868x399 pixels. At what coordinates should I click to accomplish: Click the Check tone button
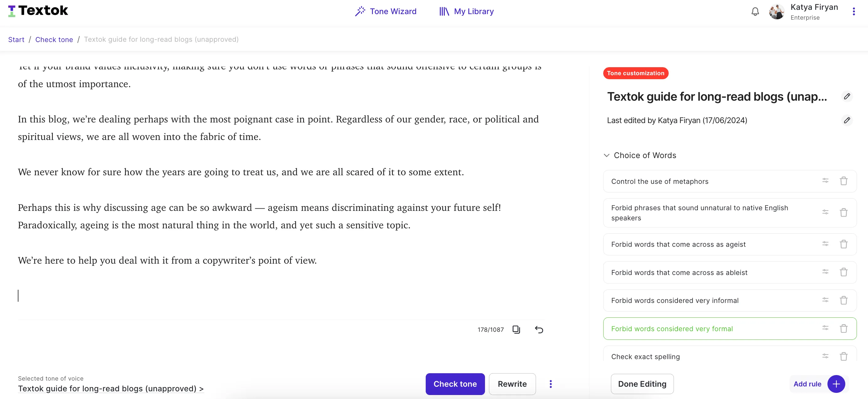[x=455, y=384]
